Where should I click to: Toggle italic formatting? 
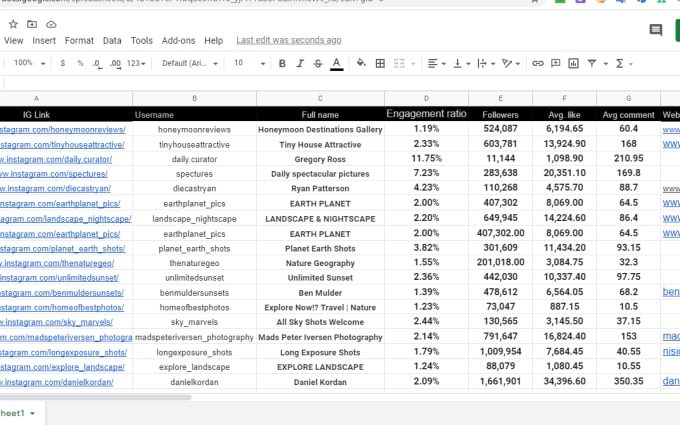tap(300, 63)
